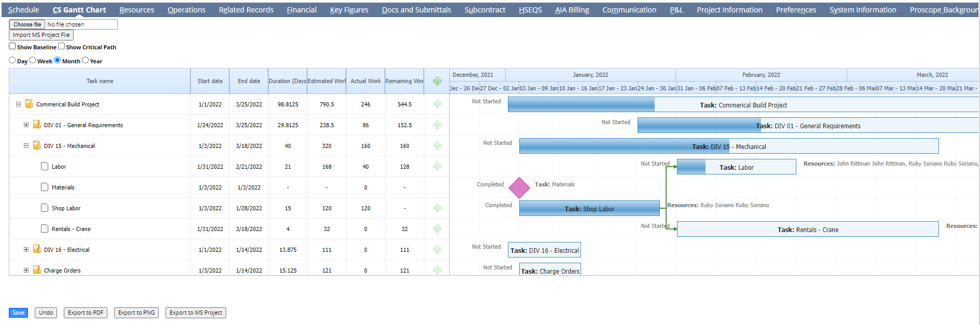
Task: Click the DIV 16 - Electrical folder icon
Action: click(37, 249)
